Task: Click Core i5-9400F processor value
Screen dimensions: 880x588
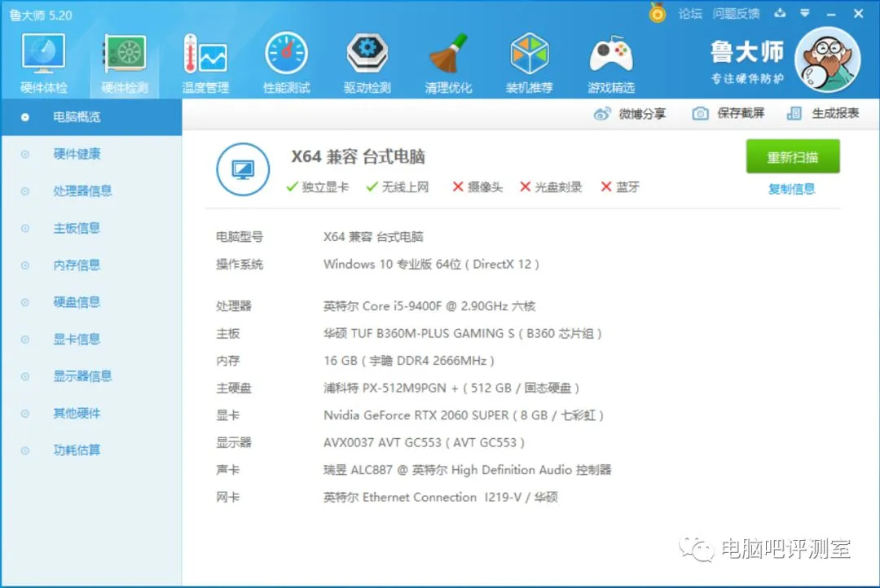Action: pos(429,306)
